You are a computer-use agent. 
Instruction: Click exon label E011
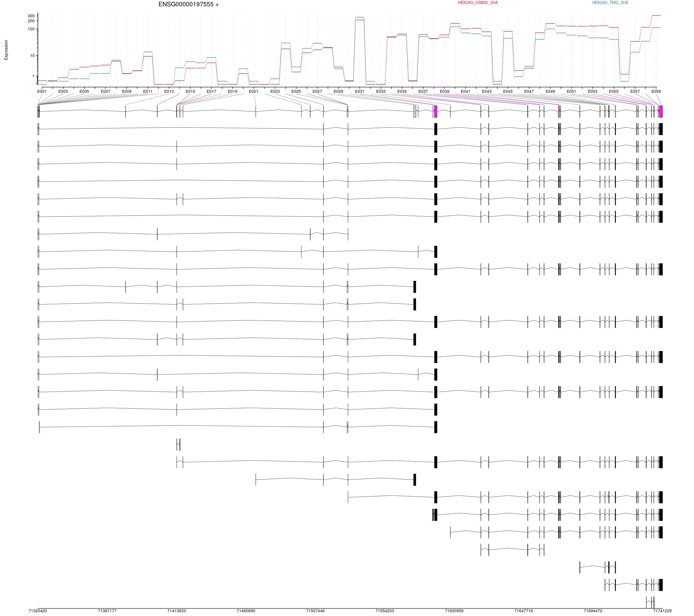pos(148,91)
